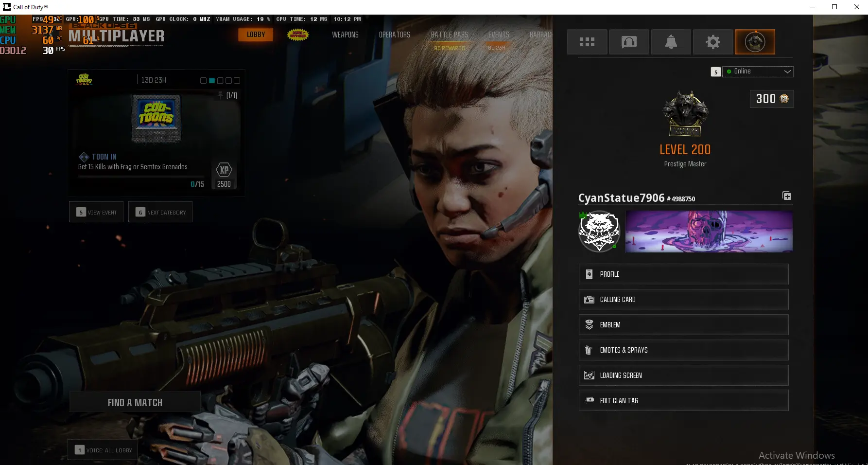This screenshot has height=465, width=868.
Task: Open the grid menu icon
Action: (x=587, y=42)
